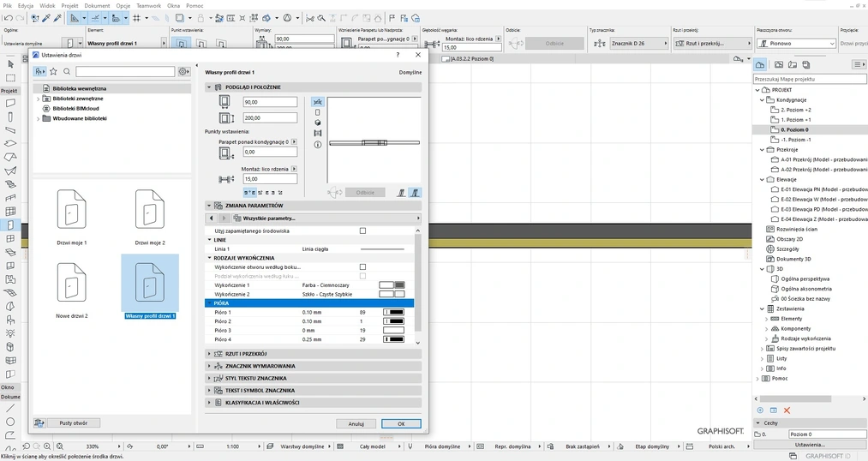868x461 pixels.
Task: Collapse the PODGLĄD I POŁOŻENIE panel
Action: tap(209, 87)
